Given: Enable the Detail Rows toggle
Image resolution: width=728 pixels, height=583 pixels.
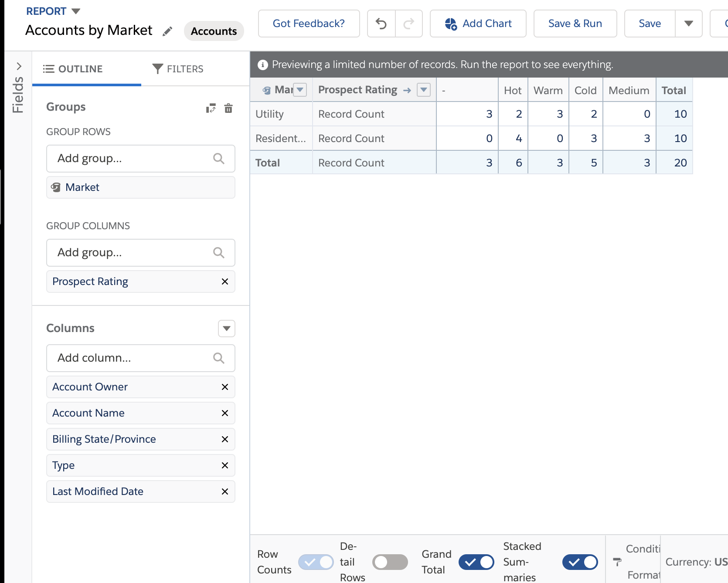Looking at the screenshot, I should 390,562.
